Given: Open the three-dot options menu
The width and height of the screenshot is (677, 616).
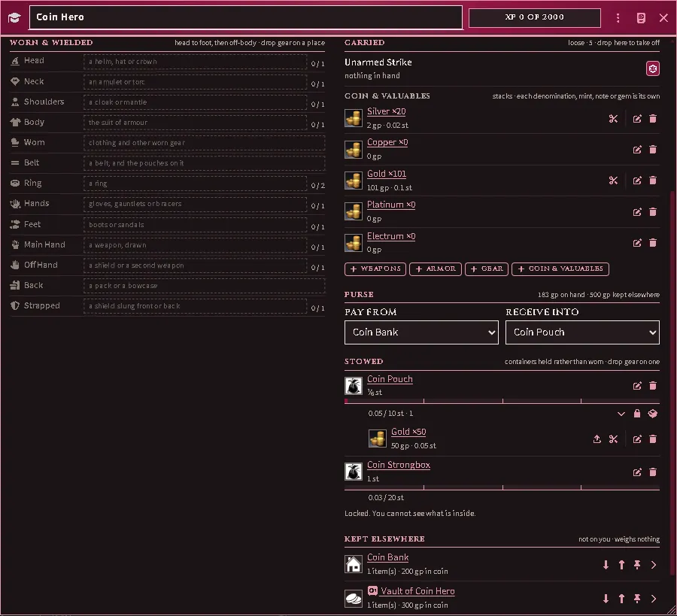Looking at the screenshot, I should click(618, 17).
